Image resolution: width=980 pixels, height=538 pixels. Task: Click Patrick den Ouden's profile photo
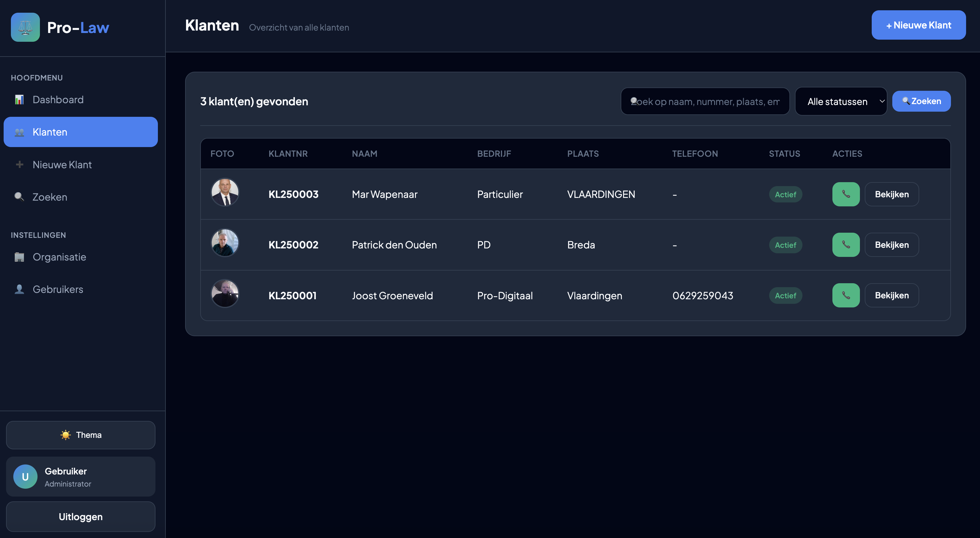click(x=225, y=243)
